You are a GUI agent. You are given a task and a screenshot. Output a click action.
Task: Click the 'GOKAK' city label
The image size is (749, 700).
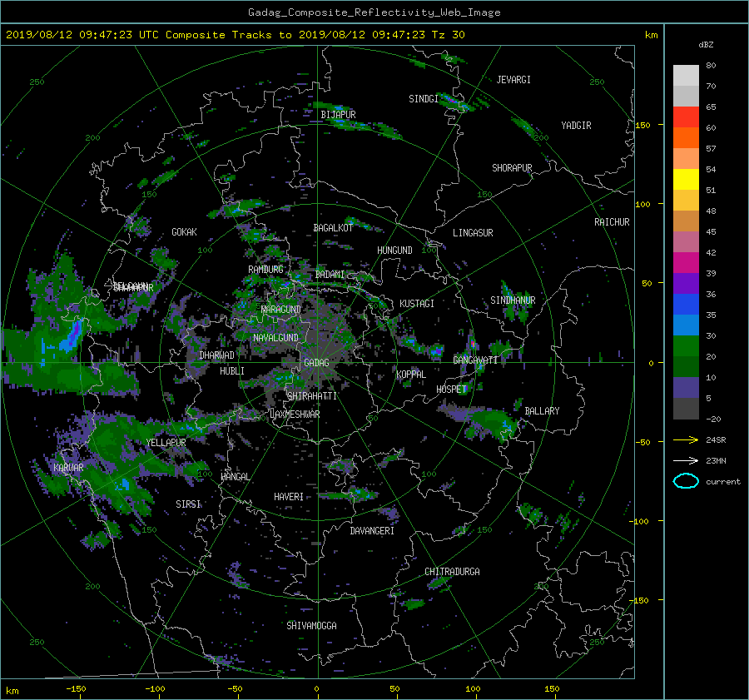tap(184, 232)
